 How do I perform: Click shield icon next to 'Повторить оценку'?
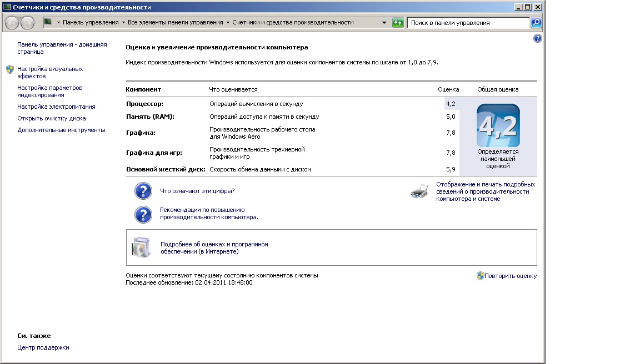pos(480,276)
